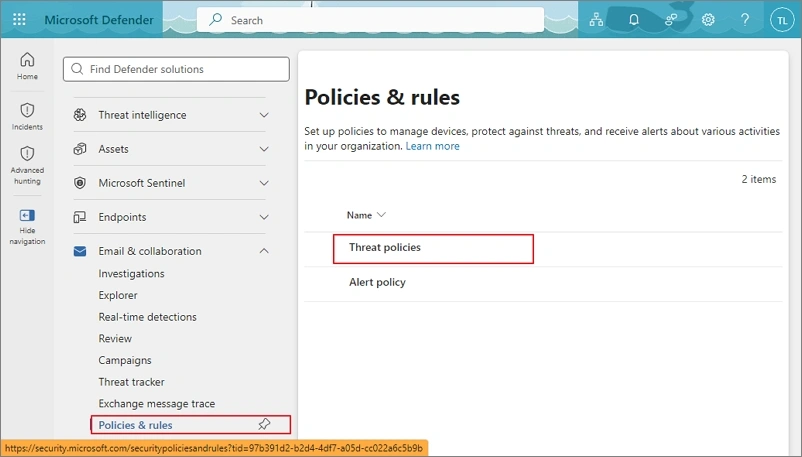Click the Microsoft Defender title
The height and width of the screenshot is (457, 802).
pyautogui.click(x=99, y=20)
